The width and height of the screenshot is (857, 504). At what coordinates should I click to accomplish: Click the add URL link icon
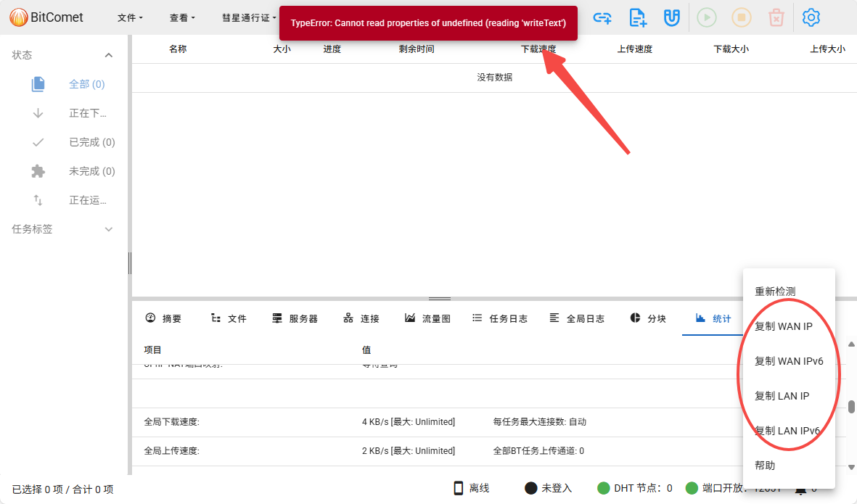(602, 17)
